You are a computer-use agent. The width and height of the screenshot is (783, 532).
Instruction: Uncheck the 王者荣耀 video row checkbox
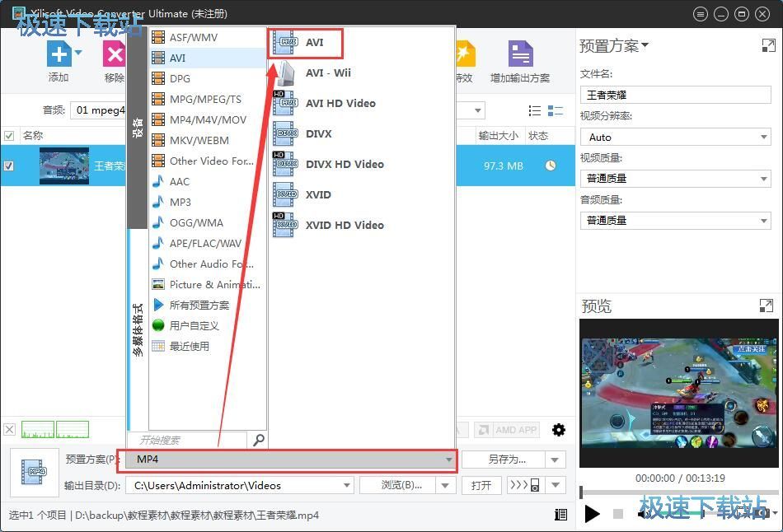9,166
